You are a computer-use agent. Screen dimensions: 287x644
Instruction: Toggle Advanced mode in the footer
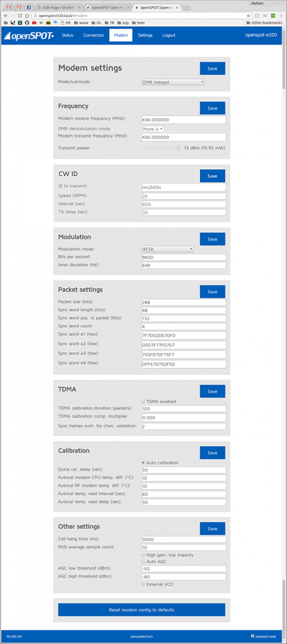coord(252,636)
